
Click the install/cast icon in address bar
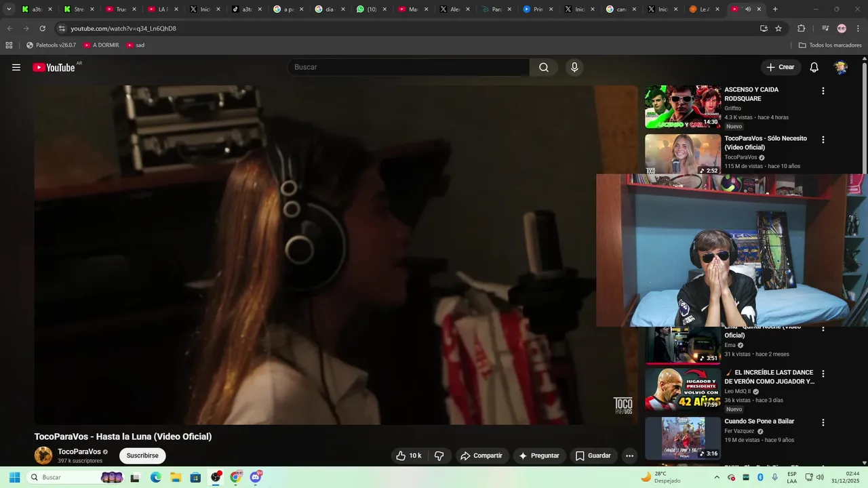coord(764,28)
